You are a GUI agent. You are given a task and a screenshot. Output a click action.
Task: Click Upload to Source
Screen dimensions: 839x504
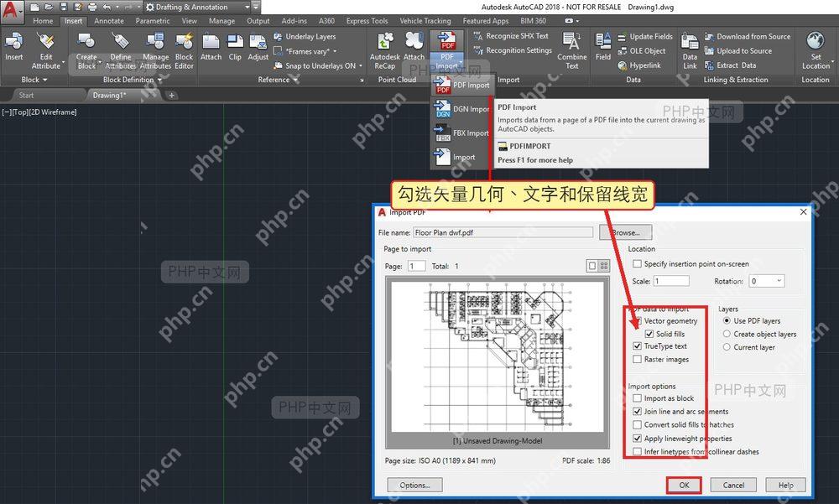pos(738,51)
